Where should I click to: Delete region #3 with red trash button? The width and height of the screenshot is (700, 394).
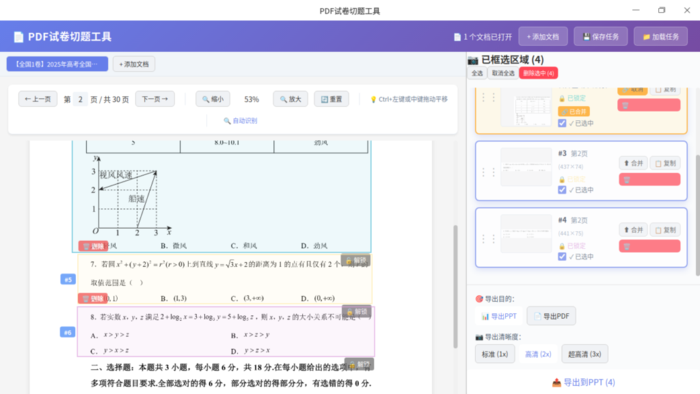pyautogui.click(x=650, y=179)
